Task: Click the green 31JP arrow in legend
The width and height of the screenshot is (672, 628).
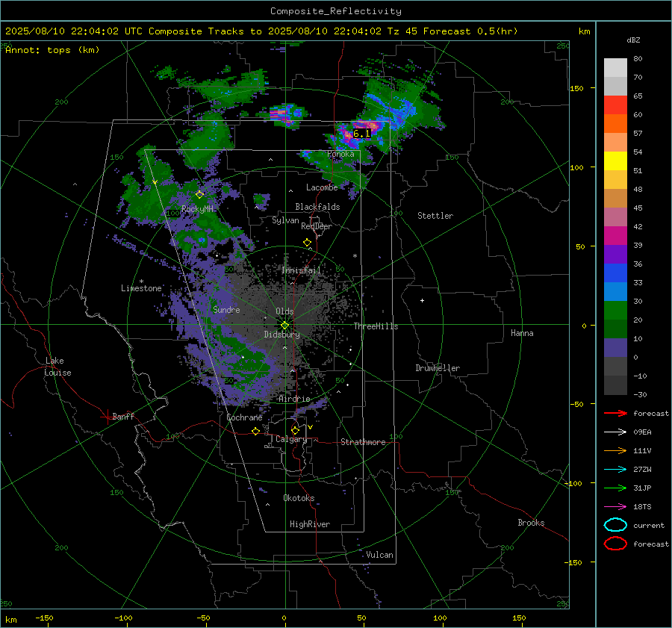Action: tap(615, 488)
